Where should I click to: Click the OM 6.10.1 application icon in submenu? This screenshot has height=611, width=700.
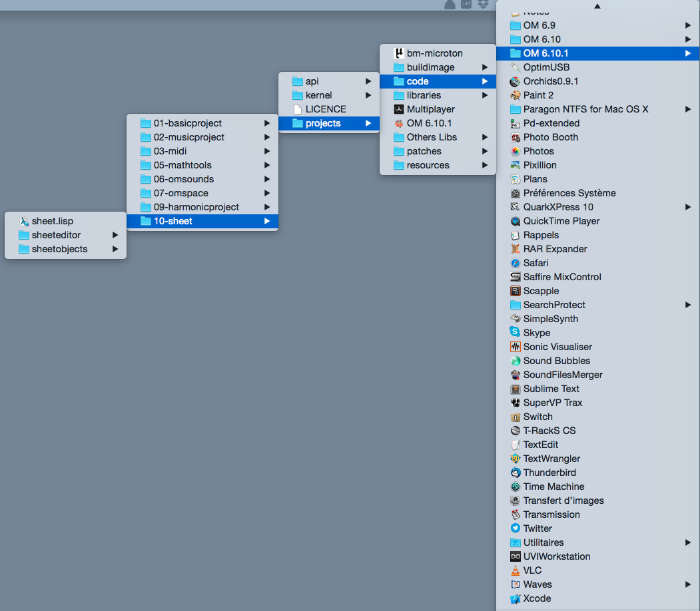click(399, 124)
